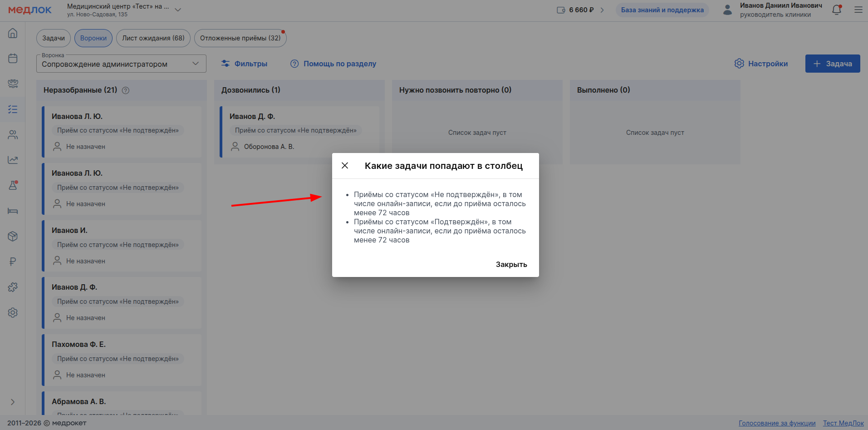Screen dimensions: 868x430
Task: Switch to Лист ожидания (68) tab
Action: point(153,38)
